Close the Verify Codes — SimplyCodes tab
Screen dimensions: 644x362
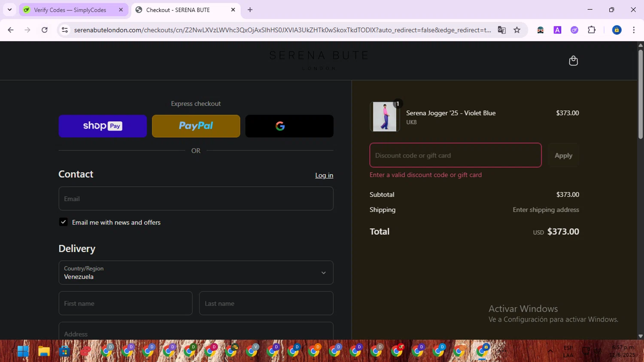point(121,10)
